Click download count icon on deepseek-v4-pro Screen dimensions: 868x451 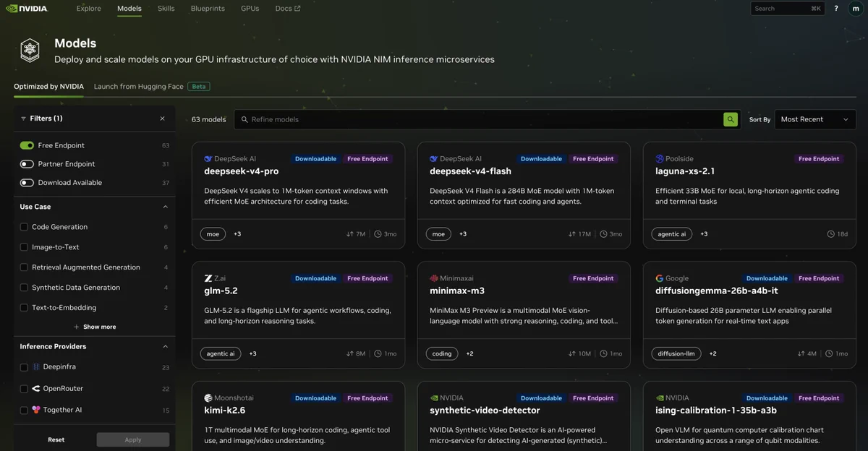(x=350, y=234)
